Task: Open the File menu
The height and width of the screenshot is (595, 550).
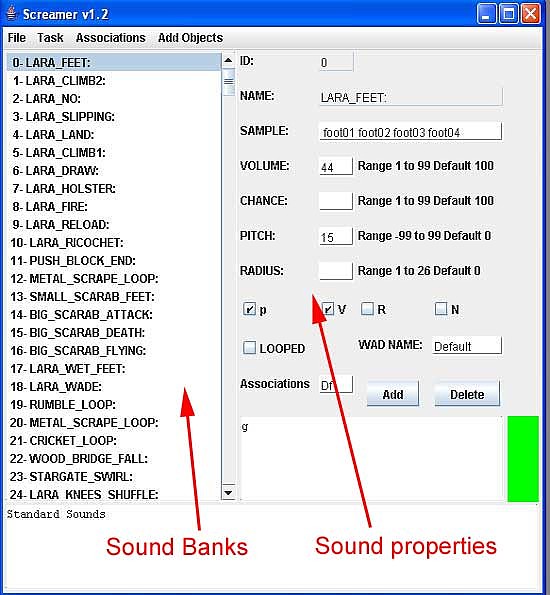Action: pos(17,38)
